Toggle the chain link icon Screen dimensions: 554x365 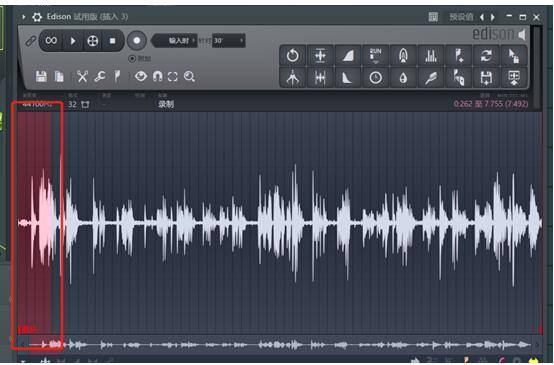click(x=31, y=41)
